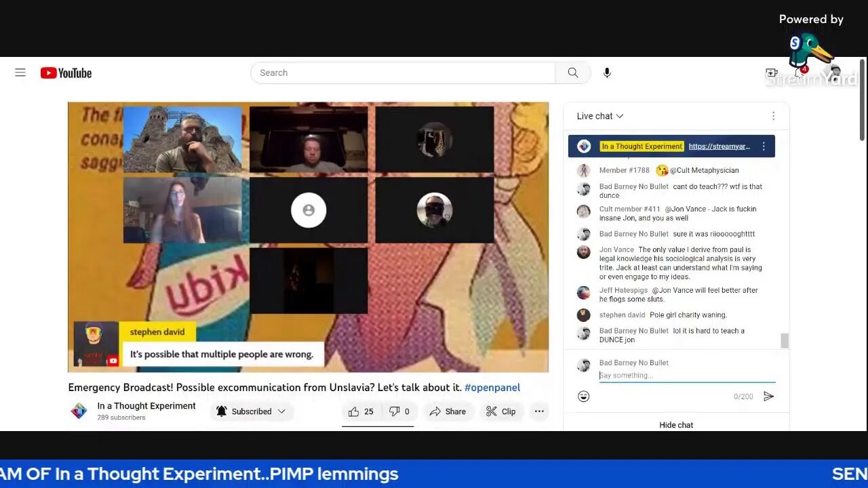Click the account avatar in header
Screen dimensions: 868x488
[835, 73]
